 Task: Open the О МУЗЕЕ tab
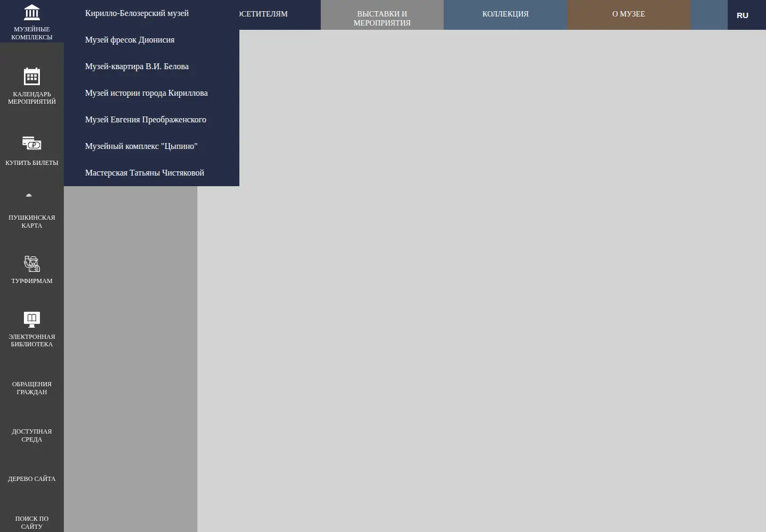(x=629, y=14)
